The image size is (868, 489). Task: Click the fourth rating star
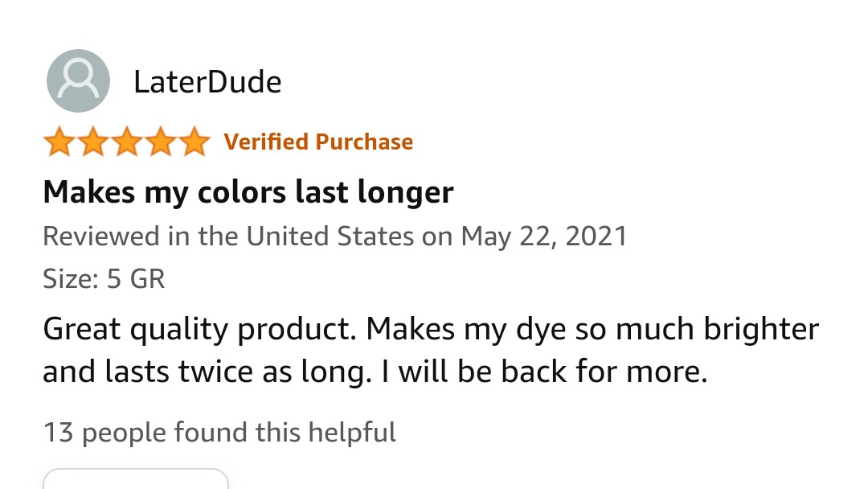160,143
